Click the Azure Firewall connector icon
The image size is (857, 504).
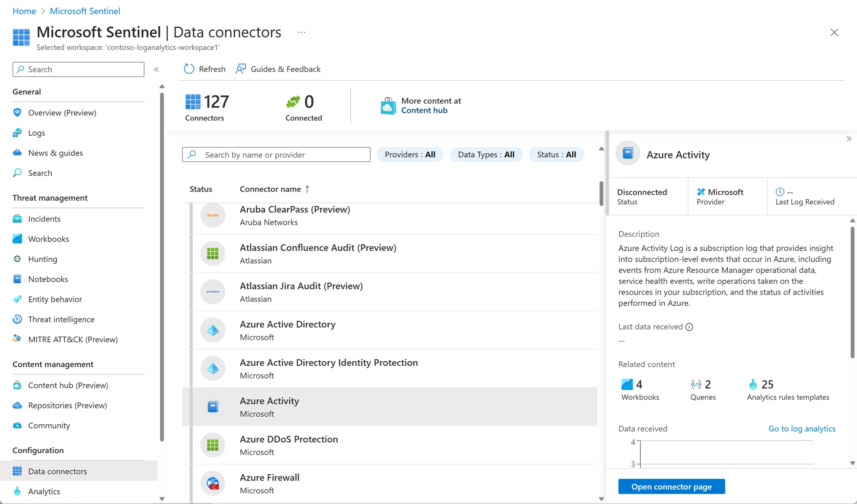[x=213, y=483]
